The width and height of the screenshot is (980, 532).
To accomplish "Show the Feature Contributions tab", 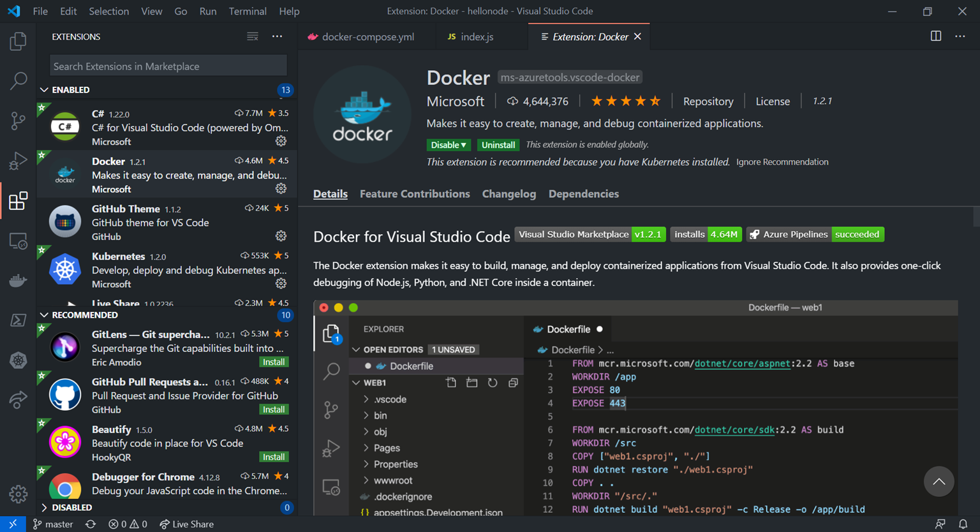I will (x=415, y=194).
